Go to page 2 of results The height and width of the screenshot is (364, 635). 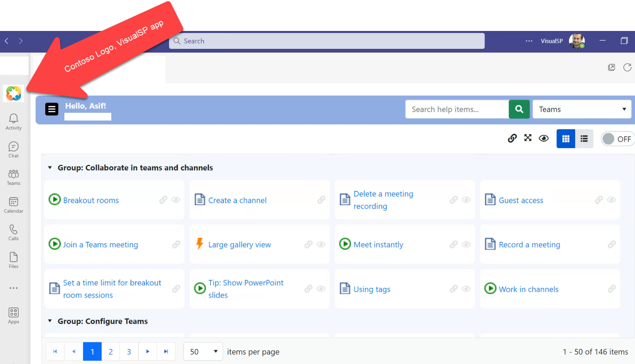(110, 351)
